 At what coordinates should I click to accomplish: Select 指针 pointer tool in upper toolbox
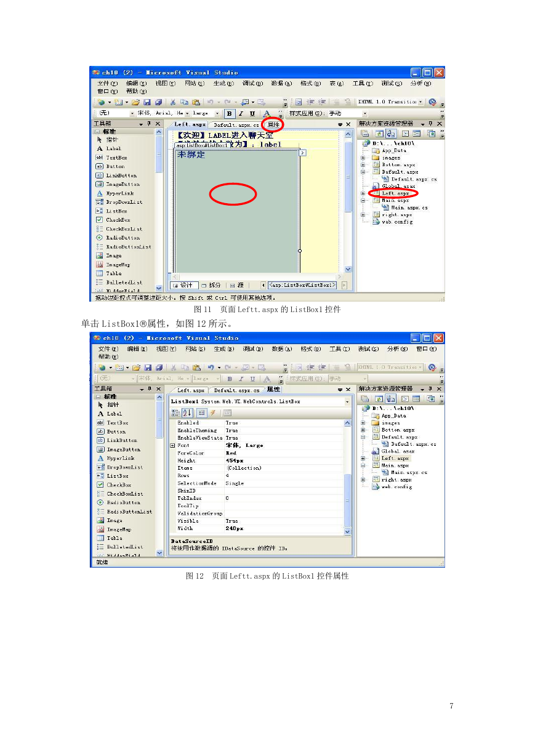coord(108,140)
